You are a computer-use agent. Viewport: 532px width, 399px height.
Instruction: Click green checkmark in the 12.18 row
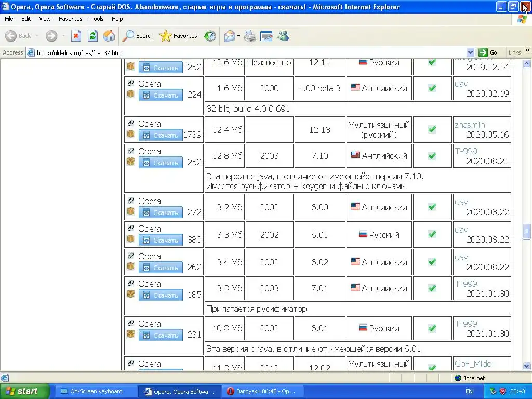point(432,129)
